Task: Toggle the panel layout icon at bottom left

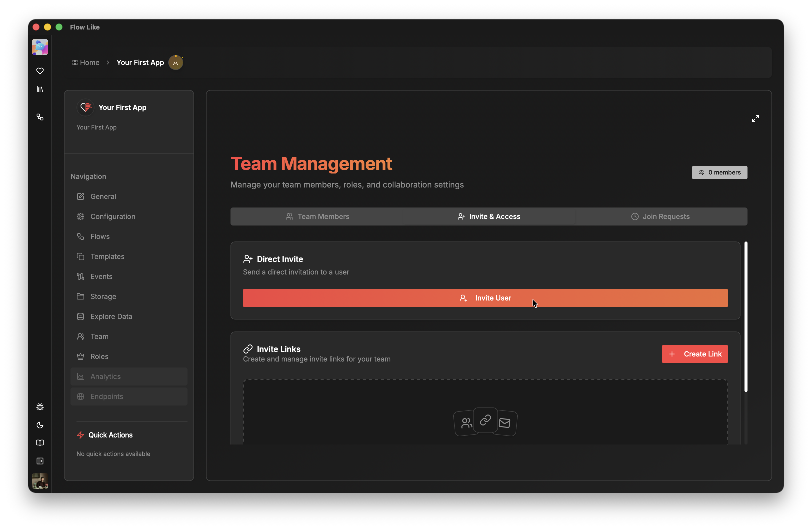Action: pyautogui.click(x=40, y=461)
